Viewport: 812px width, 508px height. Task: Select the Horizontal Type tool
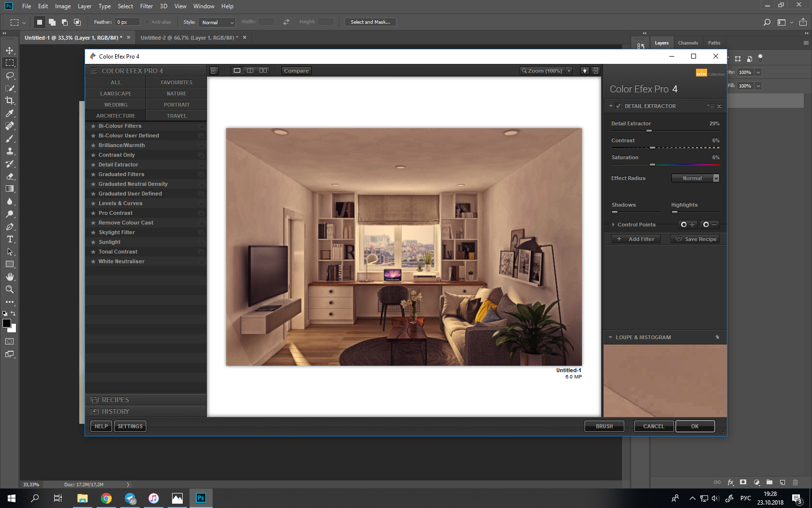point(10,239)
